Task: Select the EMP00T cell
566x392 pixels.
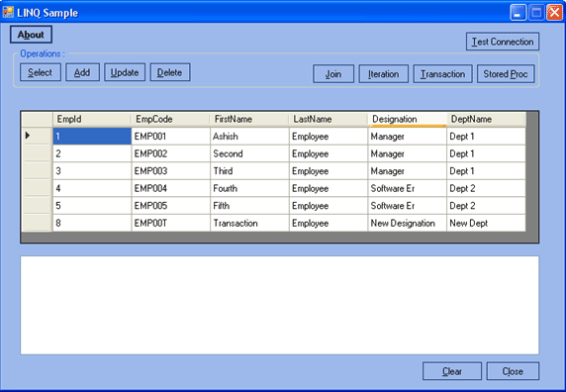Action: [171, 223]
